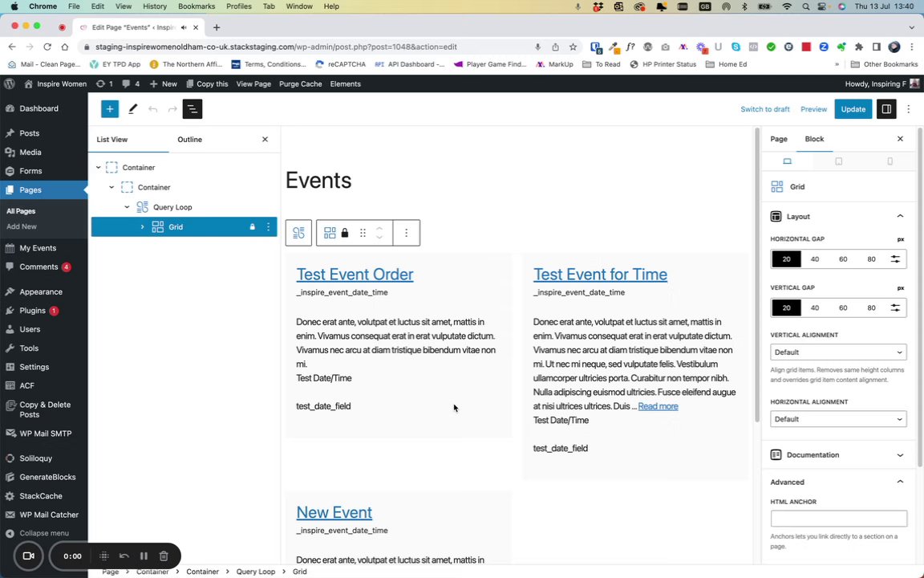This screenshot has width=924, height=578.
Task: Collapse top-level Container tree row
Action: click(x=99, y=168)
